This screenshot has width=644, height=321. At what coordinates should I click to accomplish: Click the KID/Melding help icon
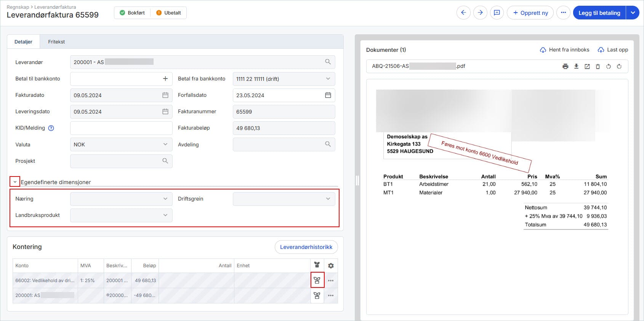coord(51,128)
